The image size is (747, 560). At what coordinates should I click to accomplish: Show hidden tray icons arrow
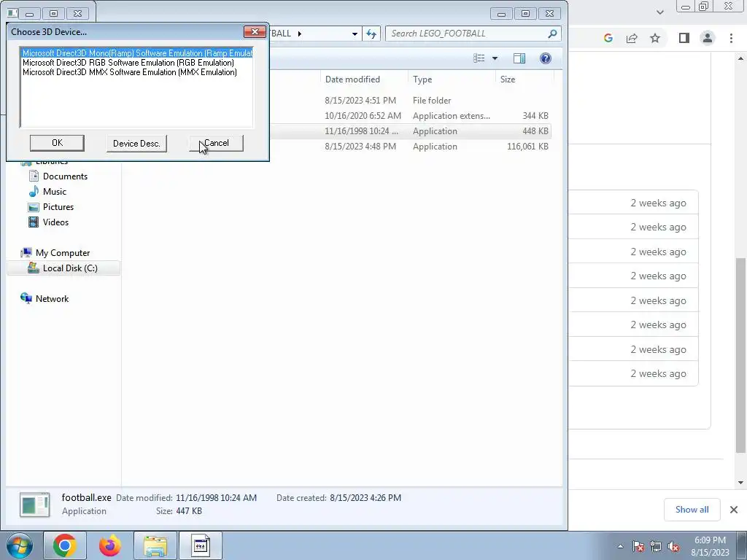620,546
